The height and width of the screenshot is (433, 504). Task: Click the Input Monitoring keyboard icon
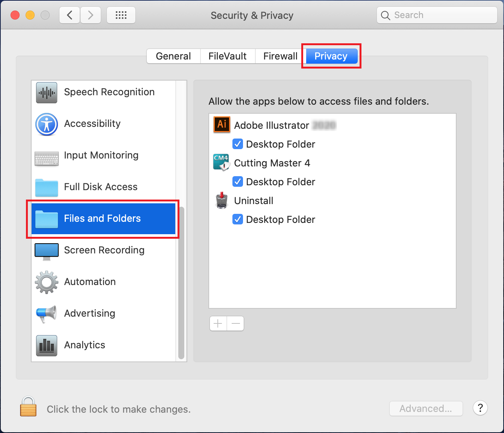coord(47,159)
